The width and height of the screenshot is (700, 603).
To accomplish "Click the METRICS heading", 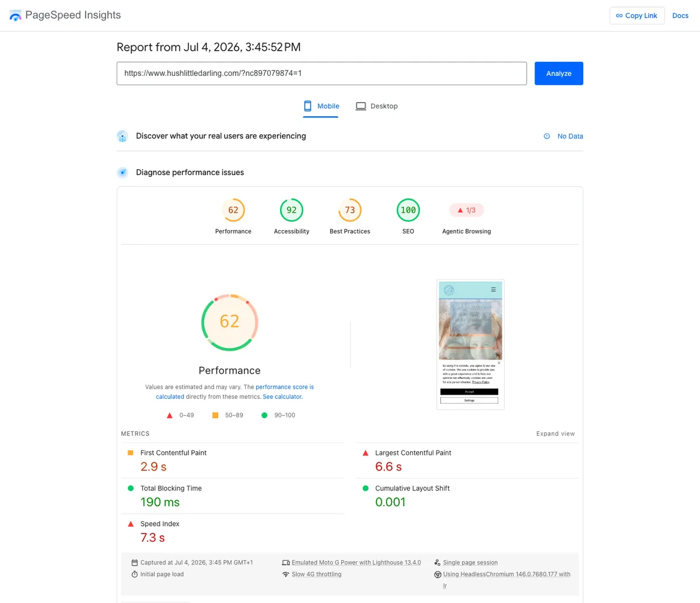I will click(x=135, y=434).
